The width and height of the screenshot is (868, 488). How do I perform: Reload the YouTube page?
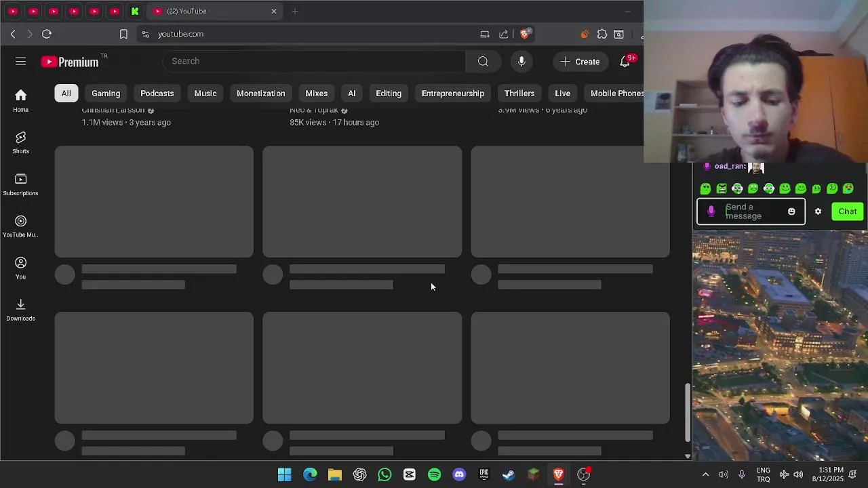[47, 34]
